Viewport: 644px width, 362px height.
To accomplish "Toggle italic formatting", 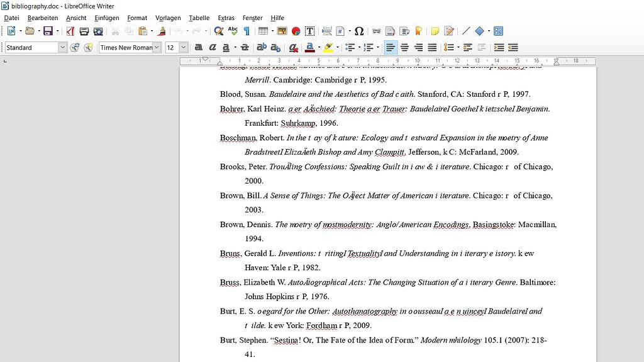I will pyautogui.click(x=213, y=47).
